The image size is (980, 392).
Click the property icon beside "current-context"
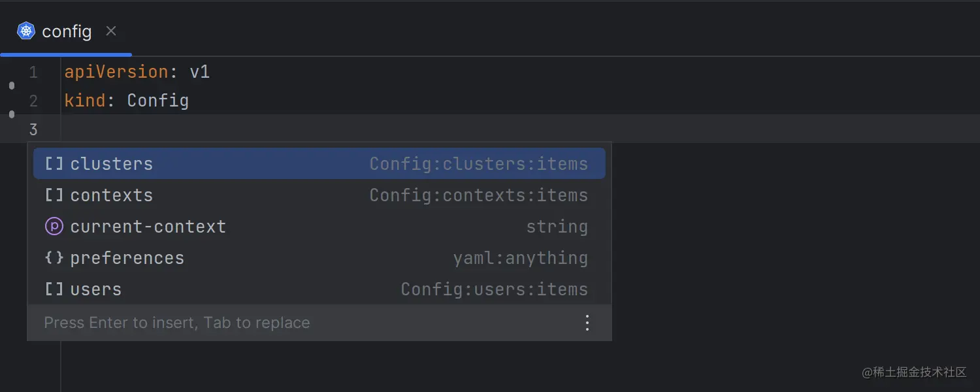pyautogui.click(x=54, y=226)
